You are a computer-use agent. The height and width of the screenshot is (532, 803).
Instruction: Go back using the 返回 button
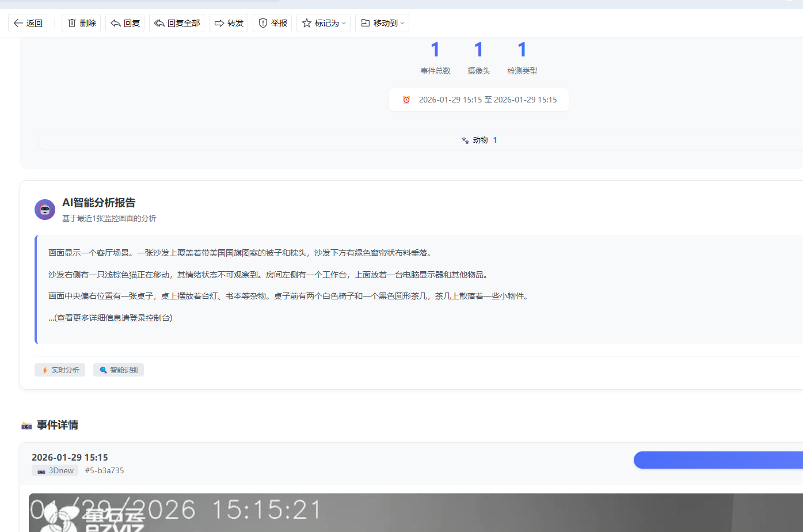pos(28,23)
